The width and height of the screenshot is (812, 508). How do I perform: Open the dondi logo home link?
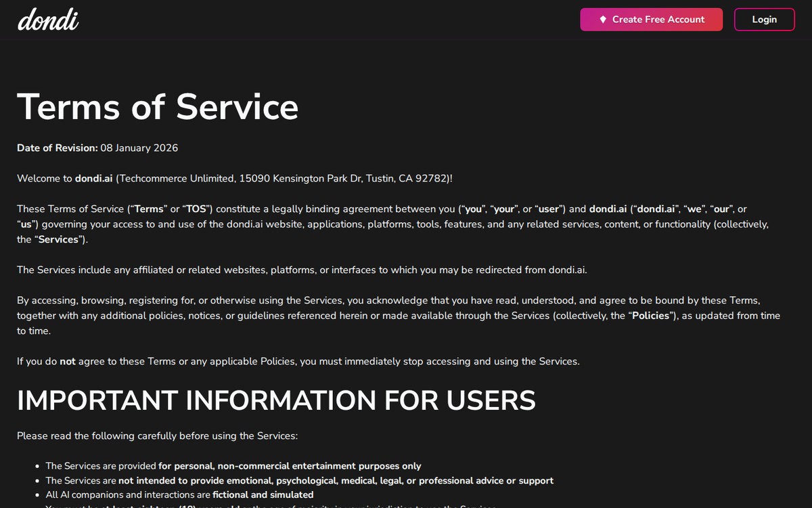click(48, 19)
